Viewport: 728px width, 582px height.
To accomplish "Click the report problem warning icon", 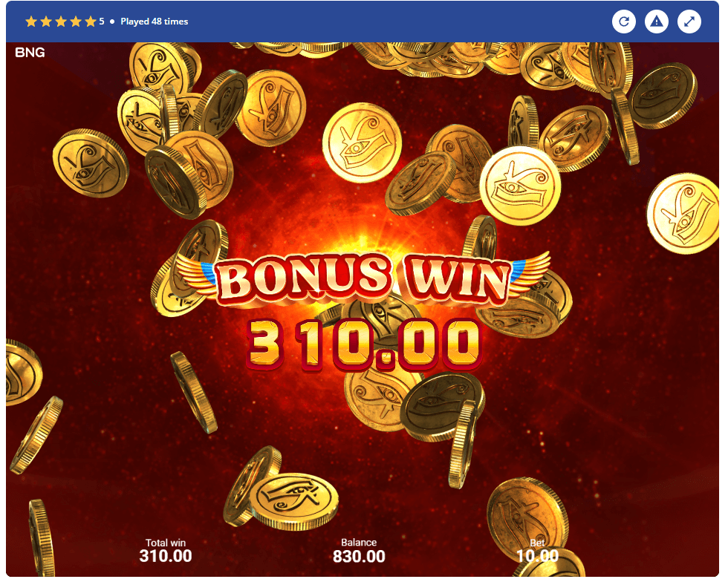I will click(656, 22).
